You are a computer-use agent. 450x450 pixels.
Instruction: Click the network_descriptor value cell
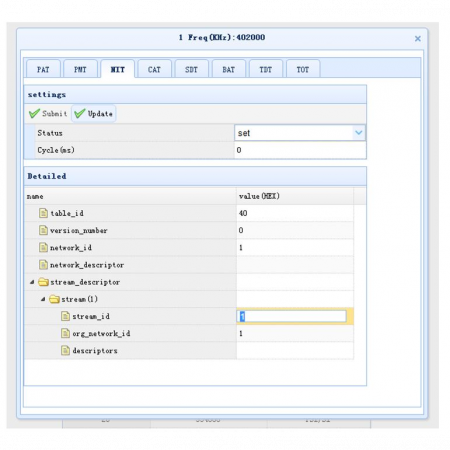click(295, 265)
